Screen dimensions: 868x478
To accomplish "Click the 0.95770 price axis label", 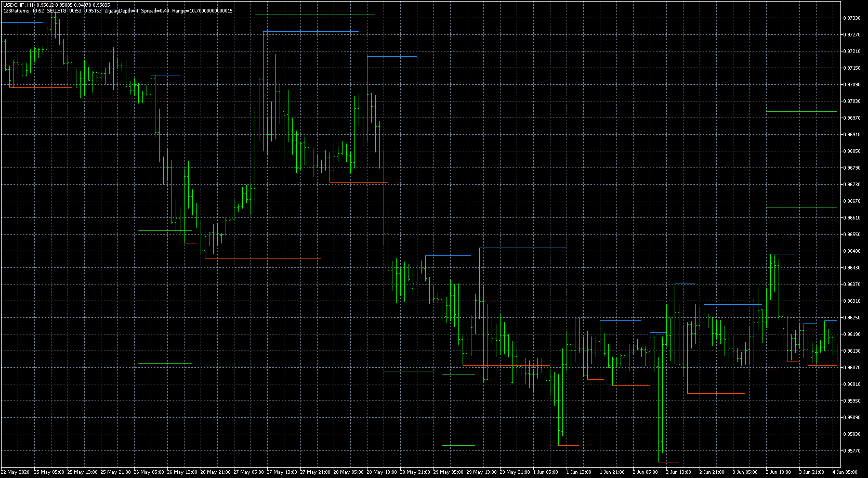I will tap(853, 451).
